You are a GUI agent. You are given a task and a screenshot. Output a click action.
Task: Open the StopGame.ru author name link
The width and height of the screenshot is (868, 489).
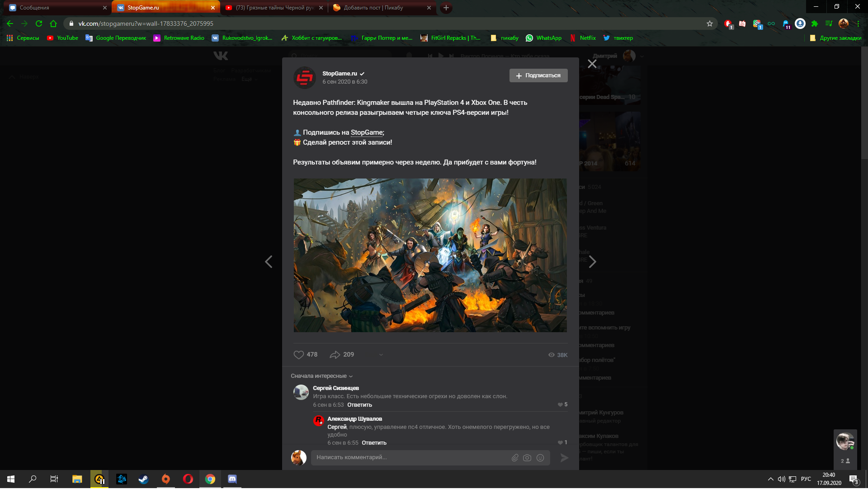tap(340, 74)
